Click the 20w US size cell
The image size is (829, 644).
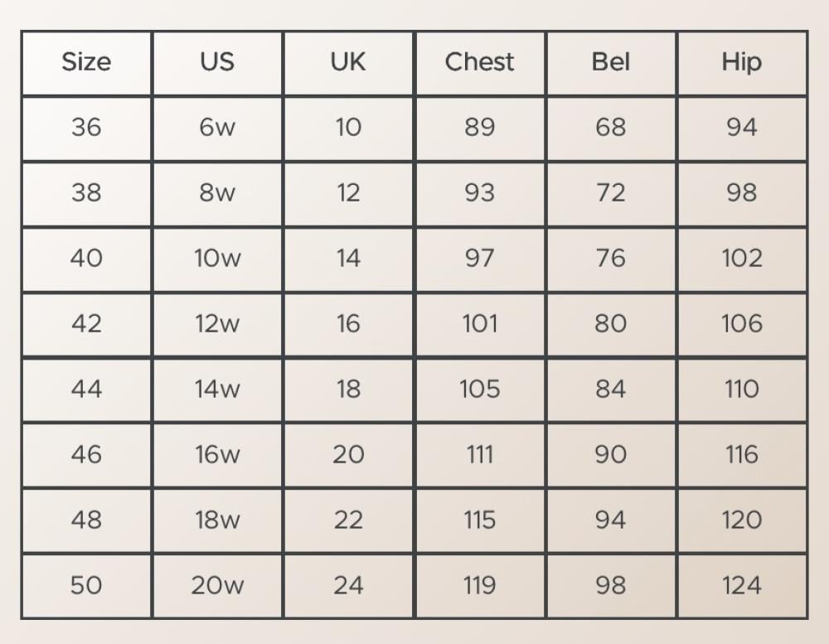coord(217,586)
